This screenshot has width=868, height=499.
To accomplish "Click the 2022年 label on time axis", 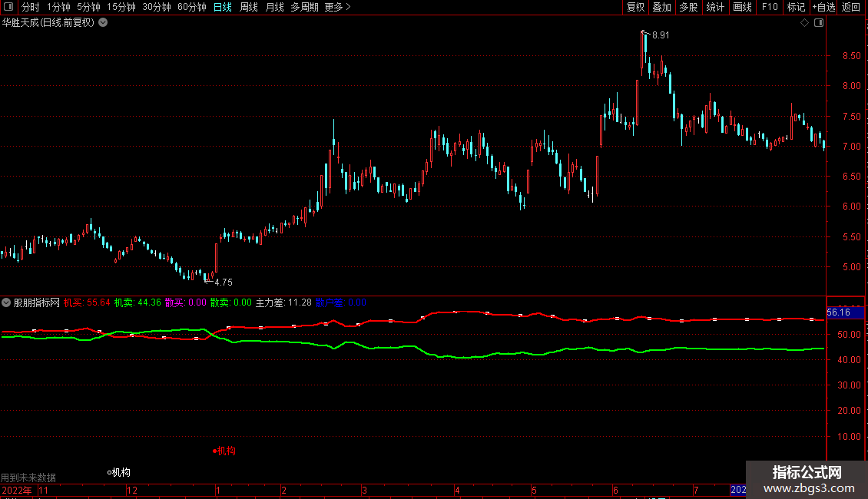I will pyautogui.click(x=17, y=490).
